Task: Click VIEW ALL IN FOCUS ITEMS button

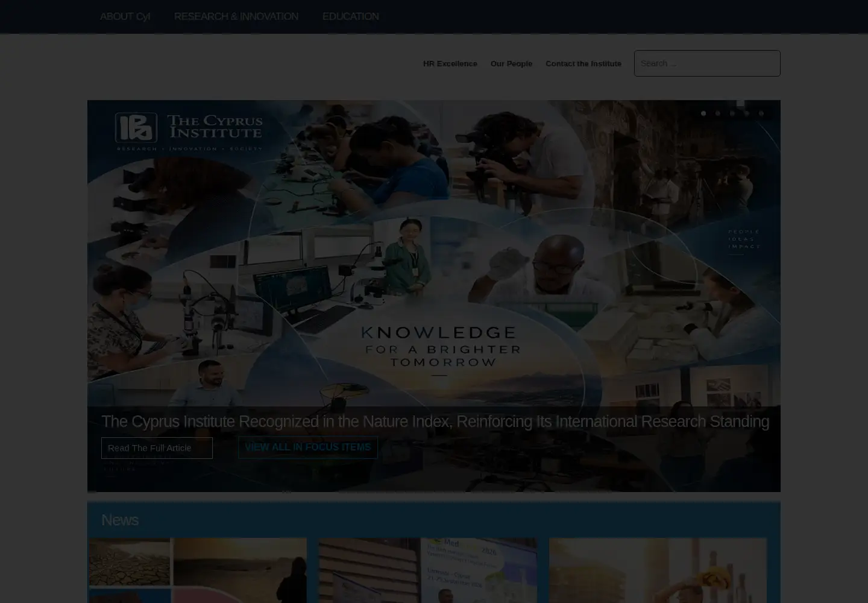Action: coord(307,447)
